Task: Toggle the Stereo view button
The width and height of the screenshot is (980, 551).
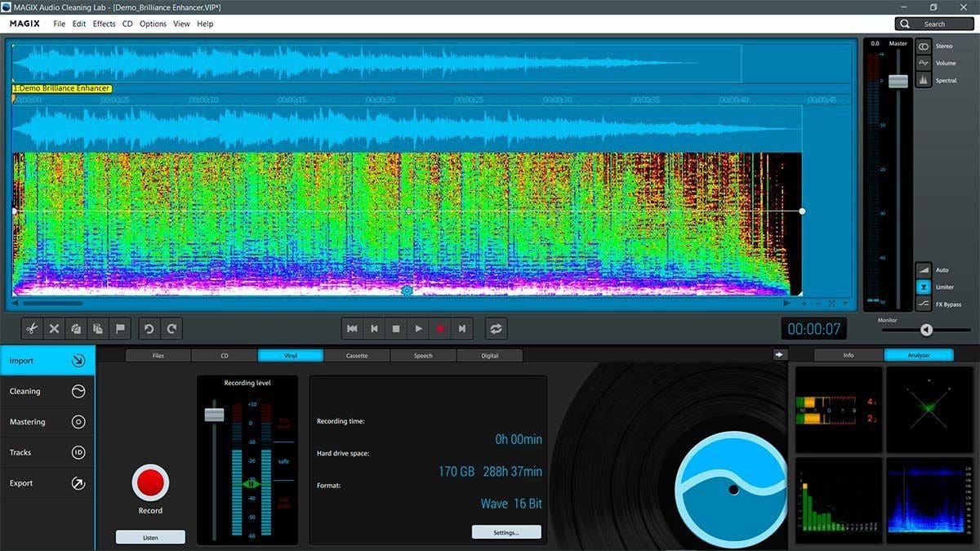Action: point(924,47)
